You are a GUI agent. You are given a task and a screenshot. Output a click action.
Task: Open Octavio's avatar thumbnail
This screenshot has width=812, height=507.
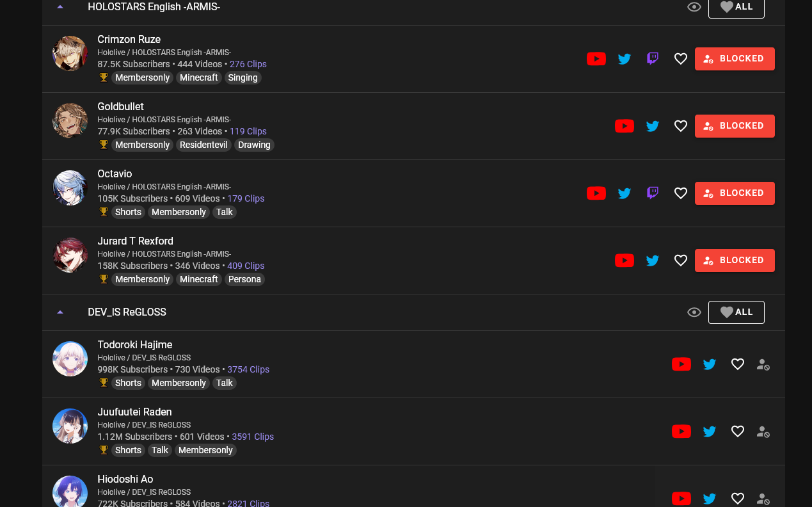pyautogui.click(x=70, y=188)
